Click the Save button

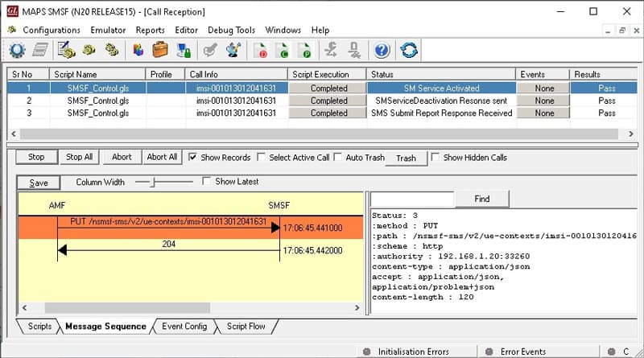(39, 183)
